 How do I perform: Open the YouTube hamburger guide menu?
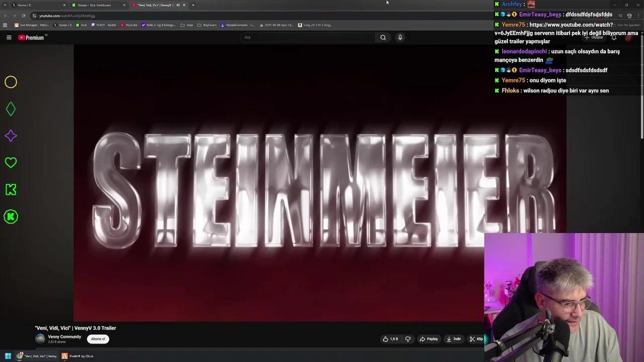coord(9,37)
